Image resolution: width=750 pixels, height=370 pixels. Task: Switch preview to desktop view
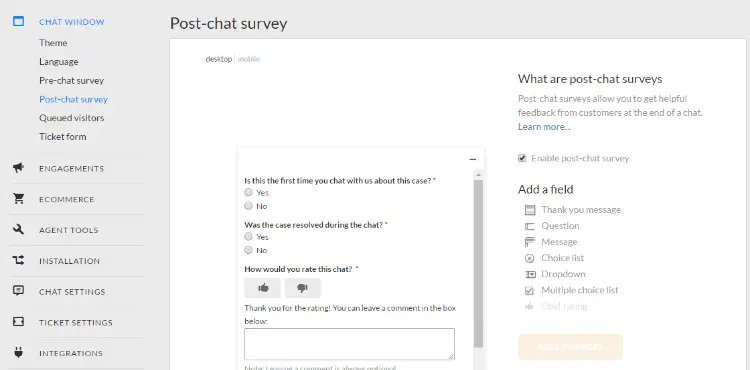tap(219, 59)
